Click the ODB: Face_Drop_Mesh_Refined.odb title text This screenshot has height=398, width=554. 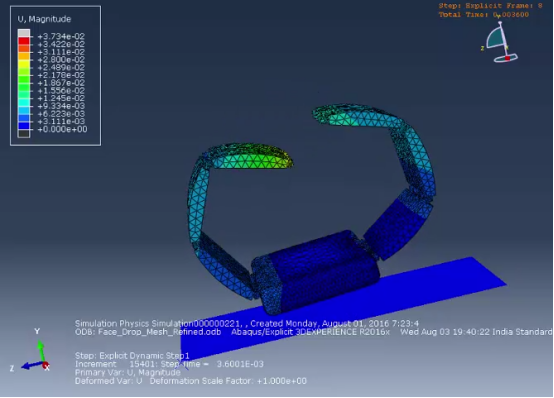148,332
